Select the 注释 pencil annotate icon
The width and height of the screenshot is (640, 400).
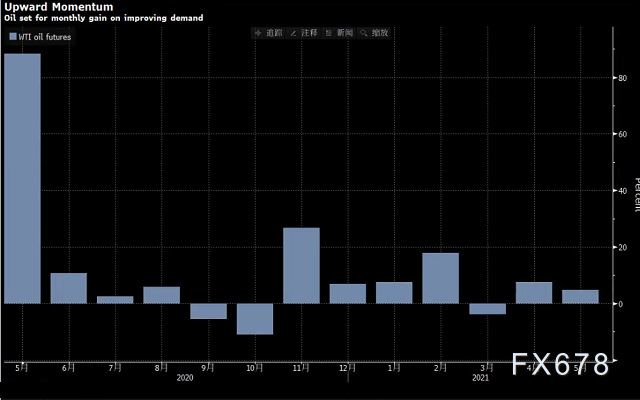click(294, 33)
